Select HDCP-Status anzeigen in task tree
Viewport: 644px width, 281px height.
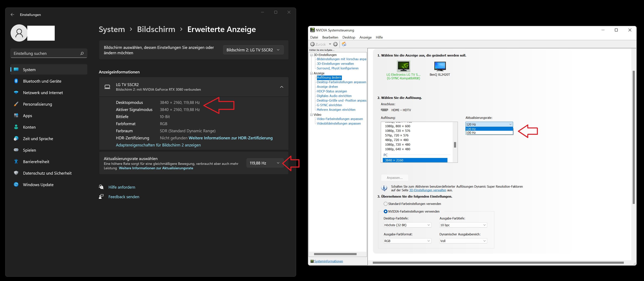point(332,91)
